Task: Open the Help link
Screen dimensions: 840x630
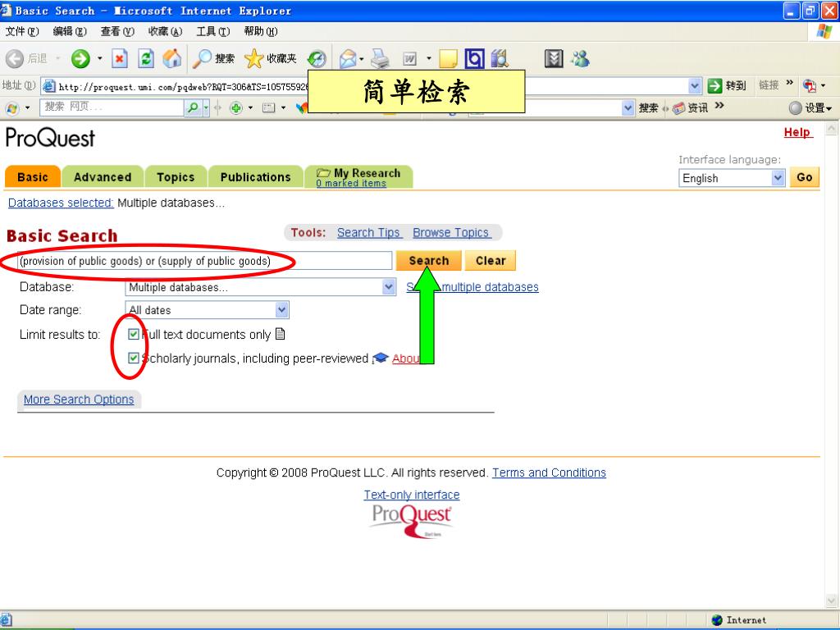Action: pyautogui.click(x=797, y=132)
